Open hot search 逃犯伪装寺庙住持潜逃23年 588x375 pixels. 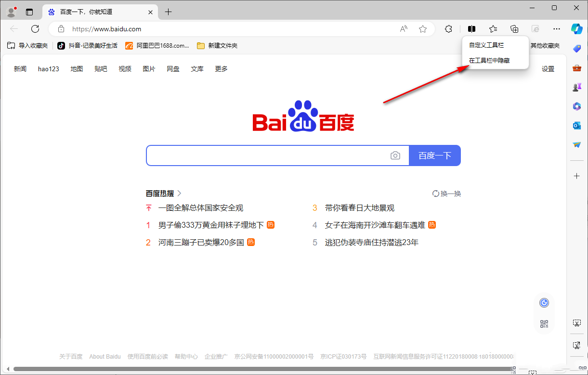pos(372,243)
